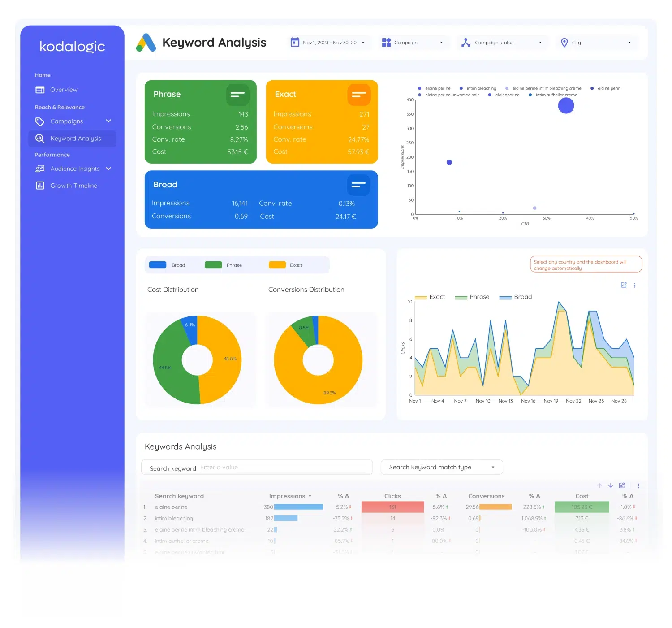Click the Search keyword column header
This screenshot has width=672, height=628.
(x=179, y=496)
